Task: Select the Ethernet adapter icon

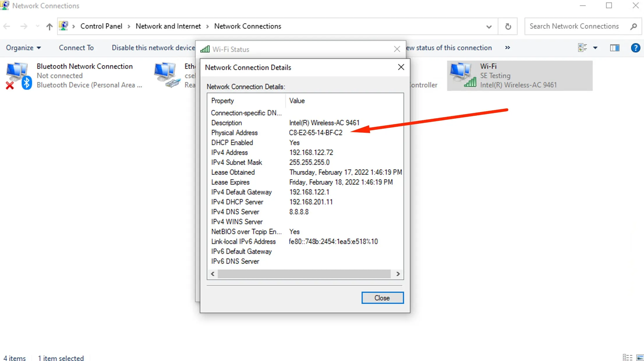Action: coord(167,75)
